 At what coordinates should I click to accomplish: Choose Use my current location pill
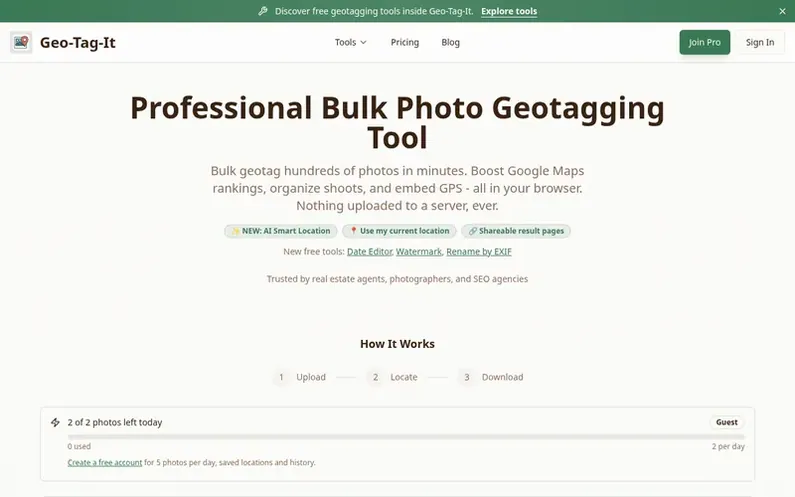click(x=400, y=231)
